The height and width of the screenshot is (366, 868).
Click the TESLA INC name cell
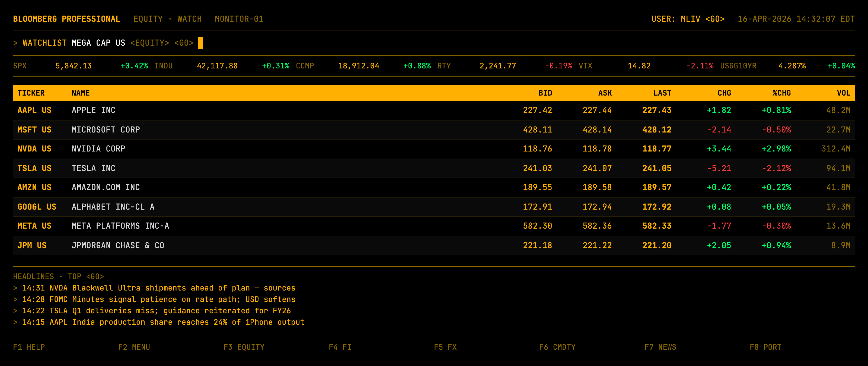click(93, 168)
